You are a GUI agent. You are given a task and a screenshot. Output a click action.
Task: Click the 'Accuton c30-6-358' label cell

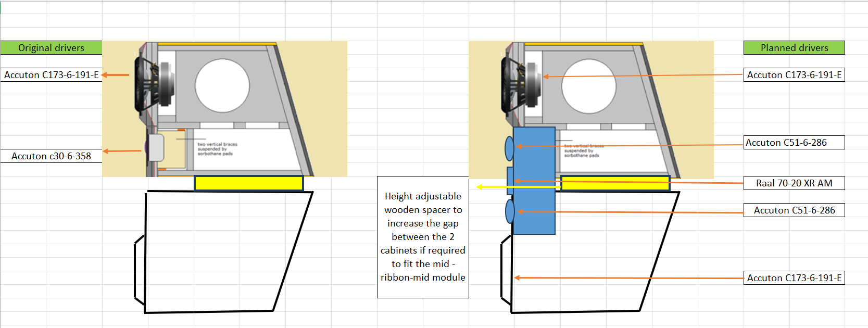tap(51, 156)
